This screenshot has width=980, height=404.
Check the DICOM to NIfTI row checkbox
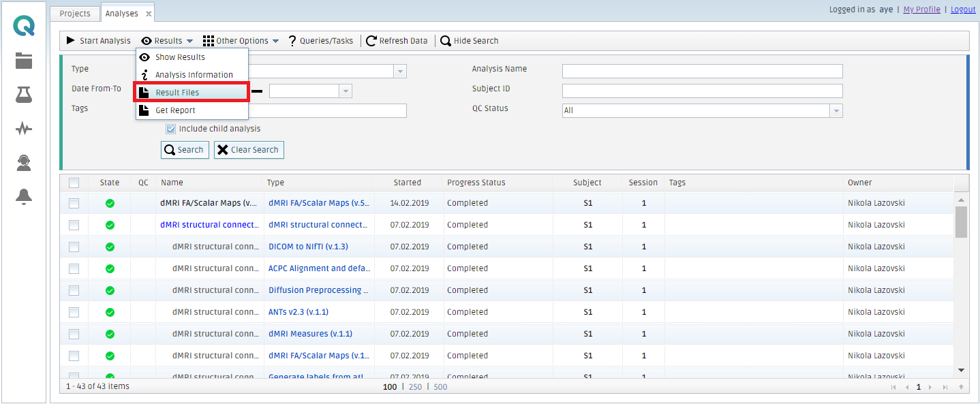(74, 247)
